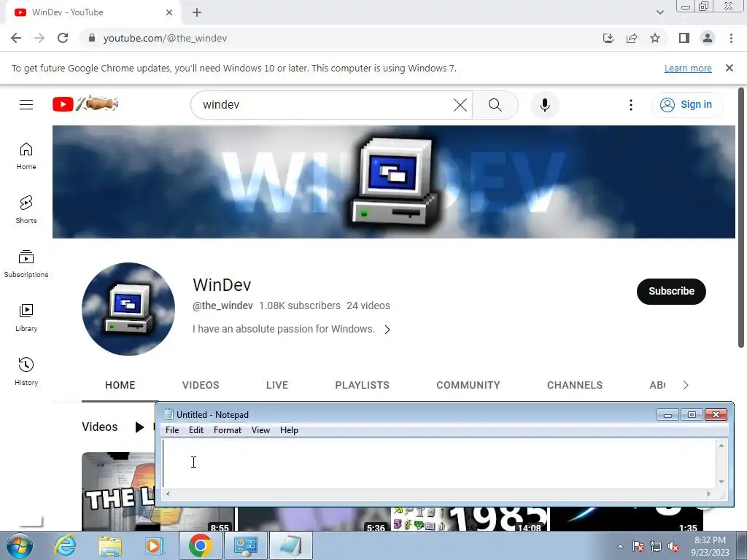Open Notepad Format menu
Screen dimensions: 747x560
(228, 430)
